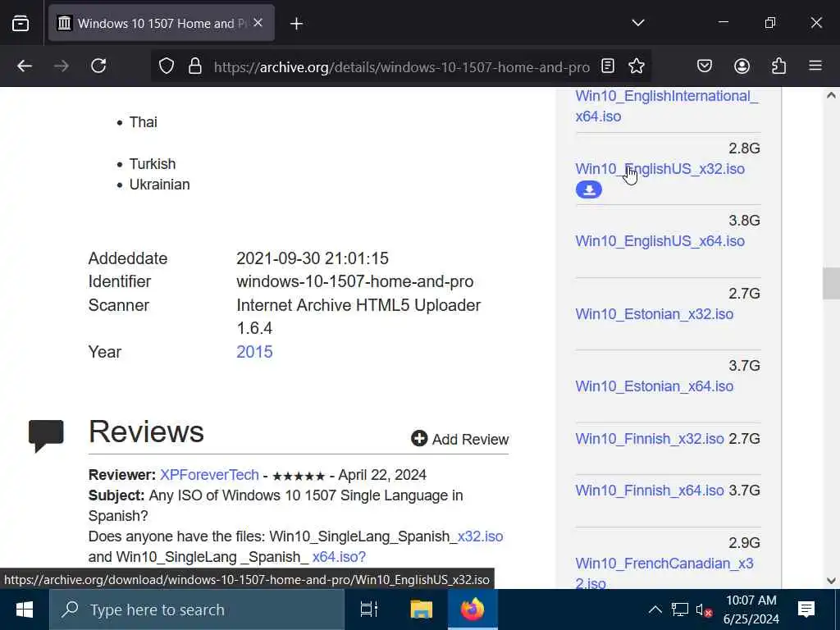This screenshot has height=630, width=840.
Task: Open notification action center icon
Action: tap(806, 609)
